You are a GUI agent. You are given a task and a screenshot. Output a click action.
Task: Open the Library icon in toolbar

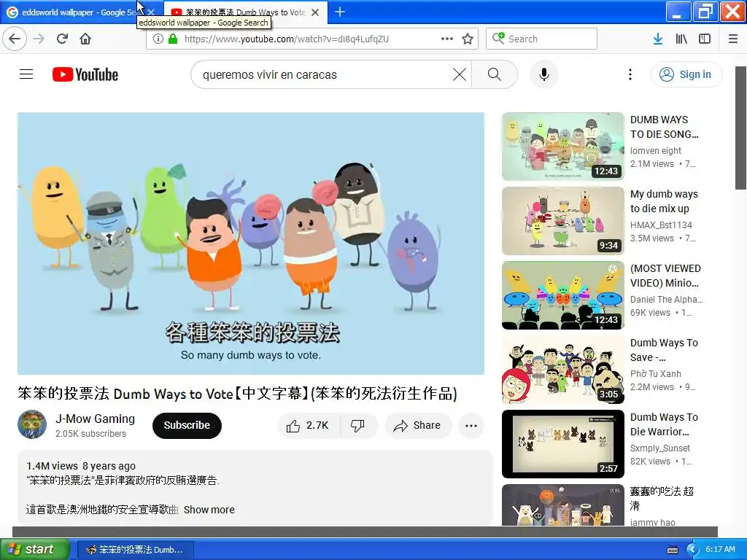point(681,39)
